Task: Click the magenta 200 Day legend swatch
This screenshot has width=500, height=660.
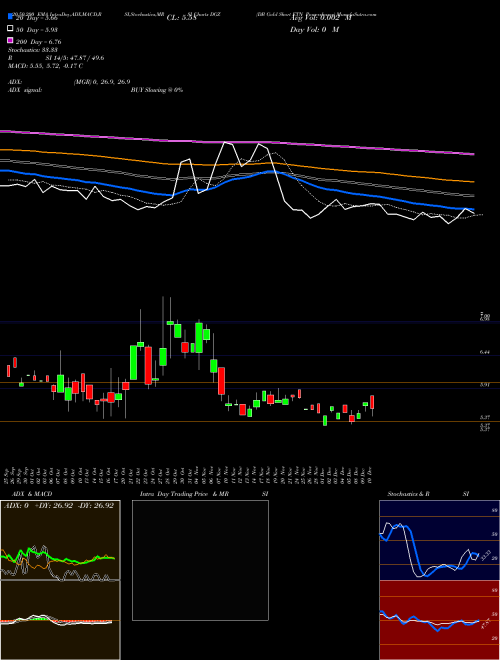Action: (x=11, y=41)
